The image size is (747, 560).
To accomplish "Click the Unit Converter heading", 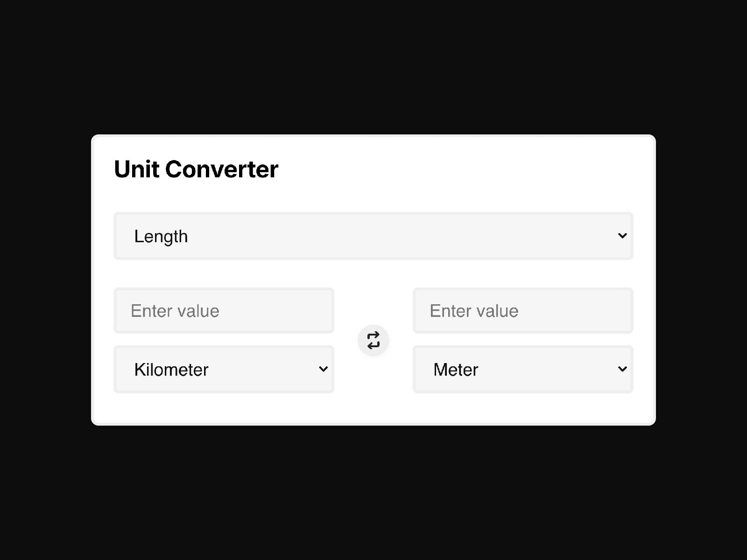I will [196, 169].
